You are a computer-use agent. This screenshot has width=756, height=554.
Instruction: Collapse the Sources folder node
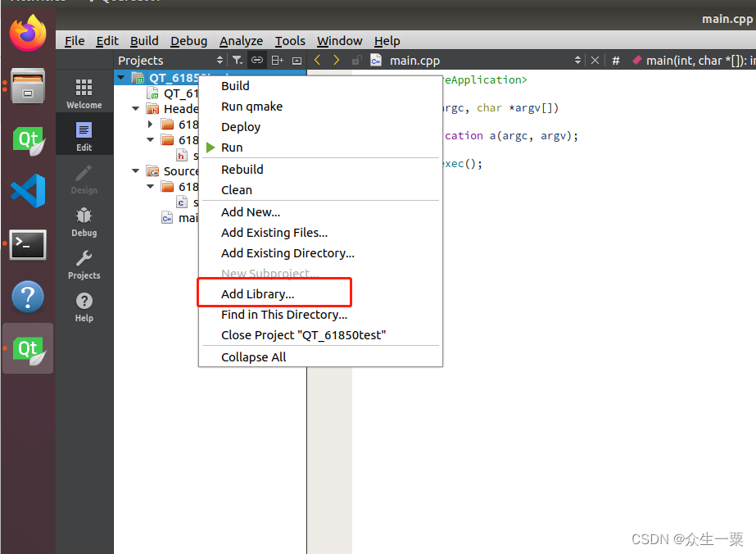(x=136, y=170)
